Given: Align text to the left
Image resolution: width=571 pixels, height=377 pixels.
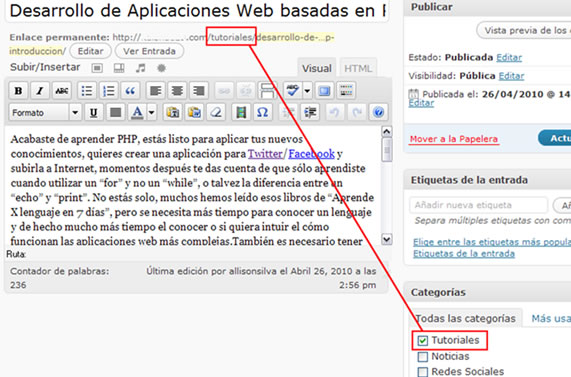Looking at the screenshot, I should pos(155,91).
